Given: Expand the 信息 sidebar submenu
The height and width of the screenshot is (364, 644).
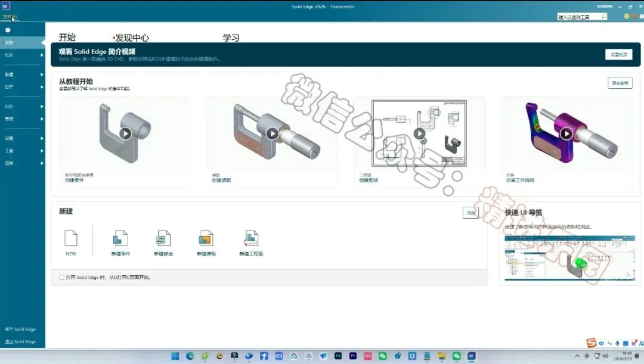Looking at the screenshot, I should (x=22, y=163).
